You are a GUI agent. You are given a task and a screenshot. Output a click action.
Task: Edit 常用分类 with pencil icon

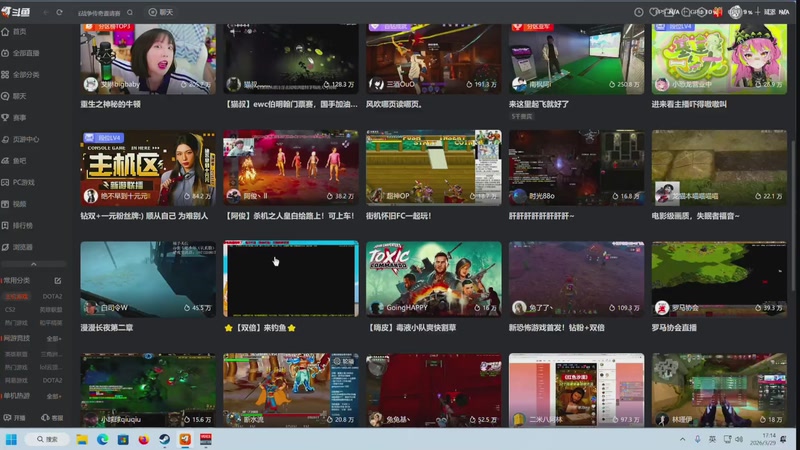tap(58, 281)
